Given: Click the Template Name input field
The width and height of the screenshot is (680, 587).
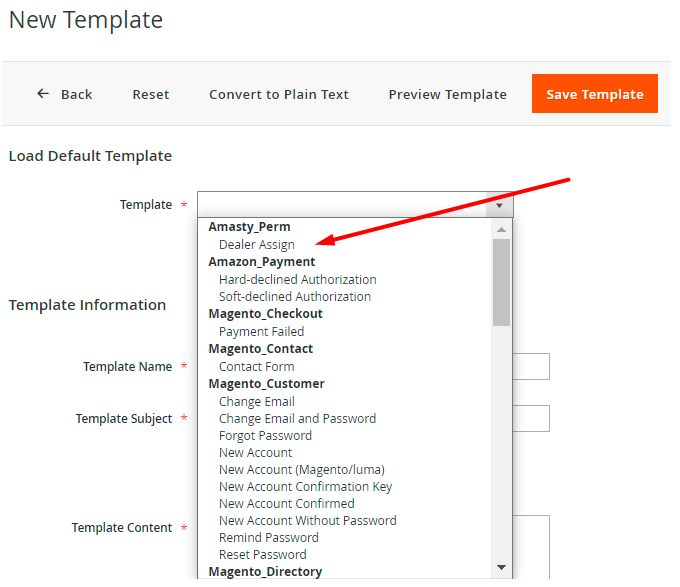Looking at the screenshot, I should (x=531, y=367).
